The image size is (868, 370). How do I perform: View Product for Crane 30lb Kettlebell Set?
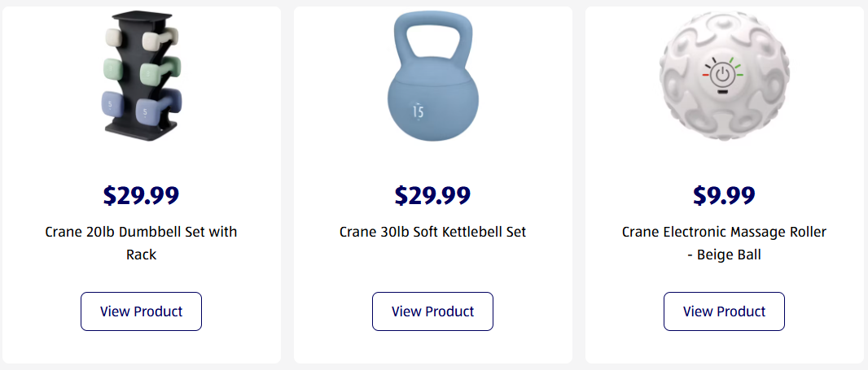[432, 311]
